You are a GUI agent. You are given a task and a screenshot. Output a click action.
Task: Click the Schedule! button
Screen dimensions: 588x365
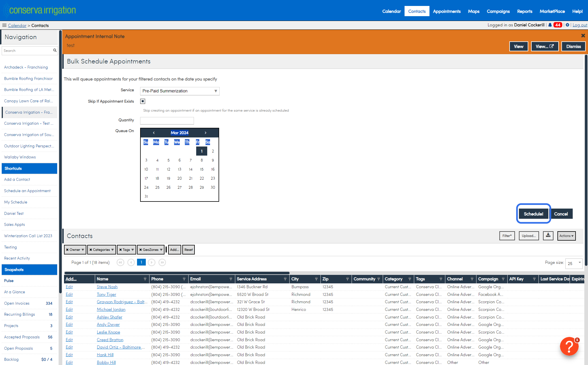click(x=533, y=214)
